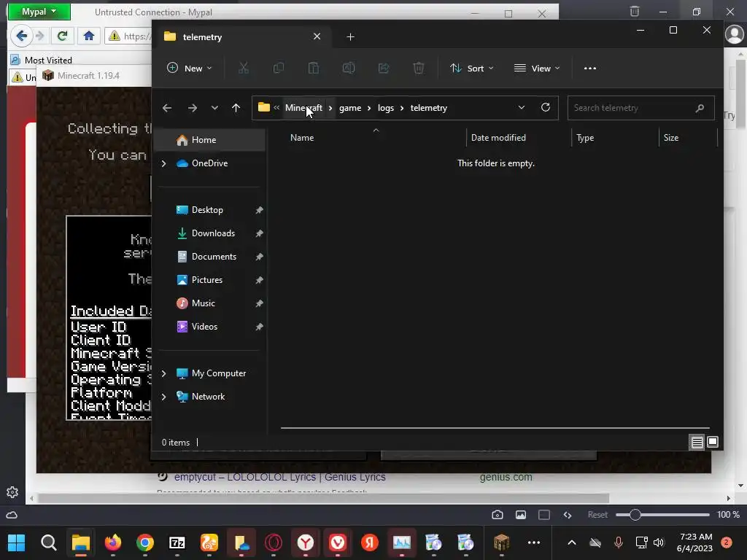This screenshot has width=747, height=560.
Task: Click the Cut scissors icon
Action: coord(244,68)
